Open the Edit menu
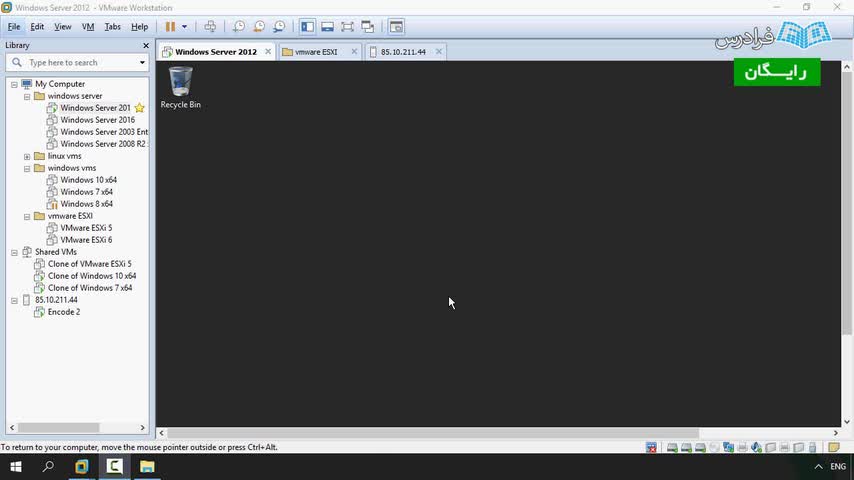Viewport: 854px width, 480px height. [37, 27]
